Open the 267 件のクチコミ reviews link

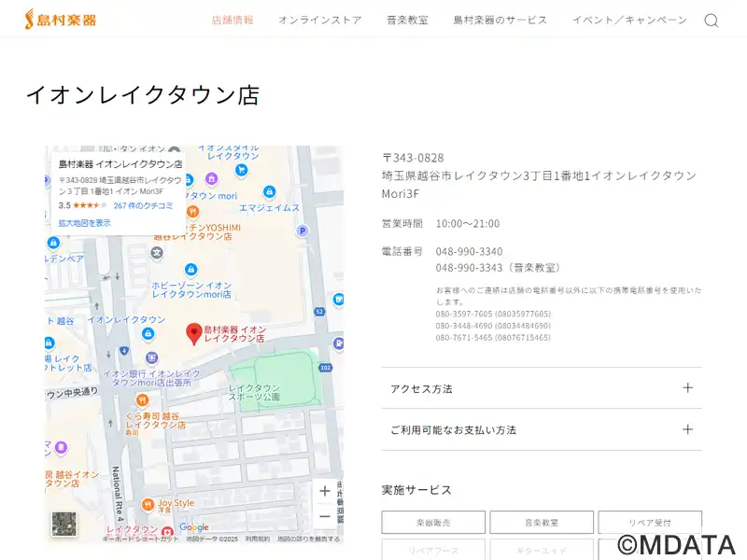pos(143,205)
